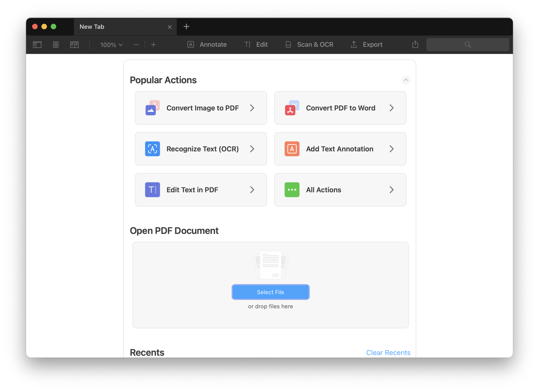
Task: Switch to thumbnail grid view
Action: tap(56, 45)
